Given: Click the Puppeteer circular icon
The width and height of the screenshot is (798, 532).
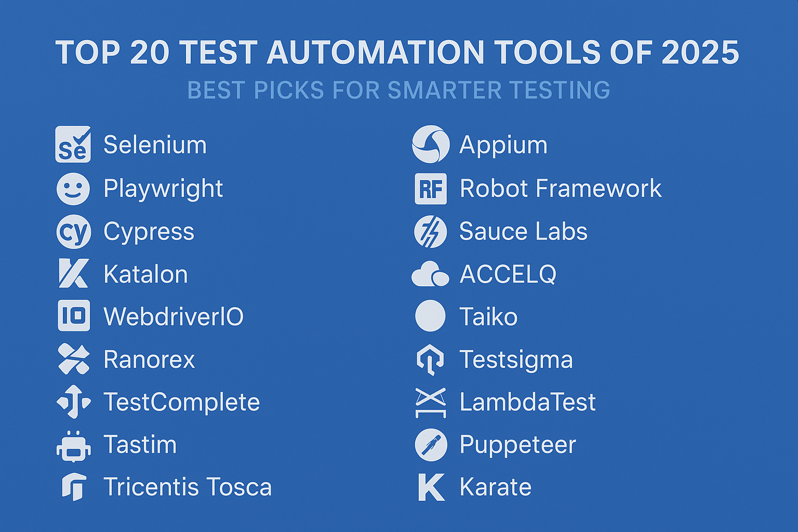Looking at the screenshot, I should tap(431, 445).
